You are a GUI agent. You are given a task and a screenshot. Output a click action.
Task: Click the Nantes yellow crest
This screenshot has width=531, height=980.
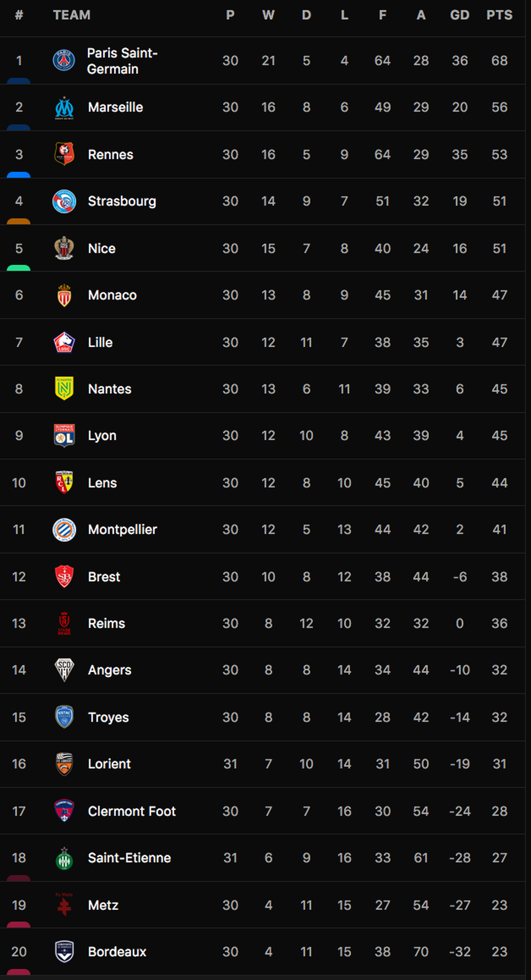click(x=64, y=389)
